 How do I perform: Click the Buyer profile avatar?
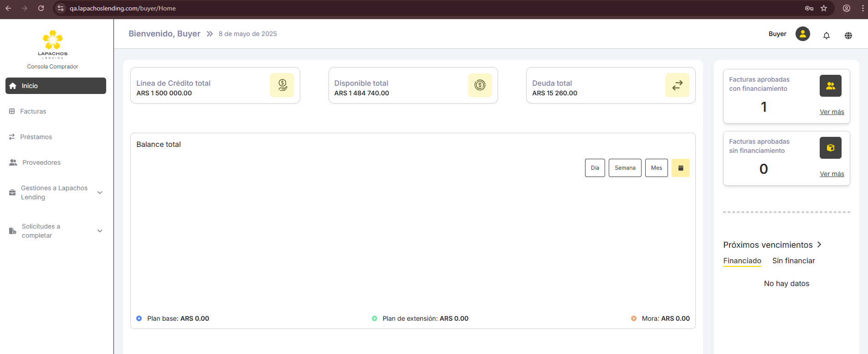pos(802,34)
